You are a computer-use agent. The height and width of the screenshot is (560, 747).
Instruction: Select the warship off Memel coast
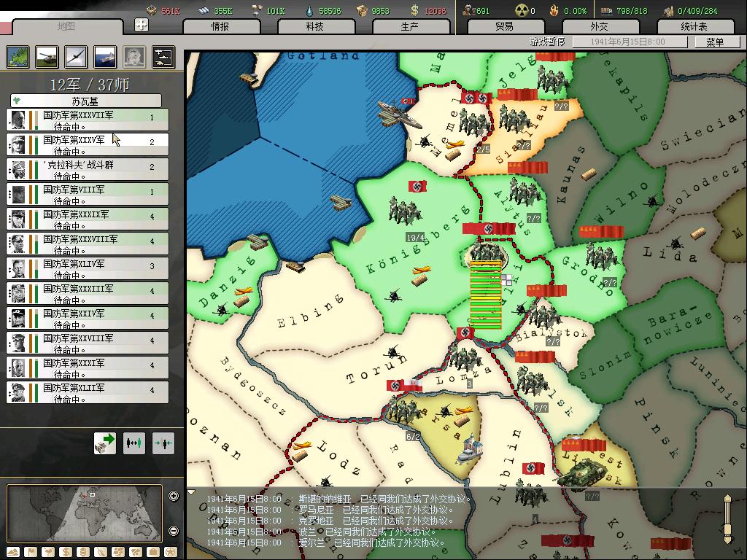click(399, 114)
